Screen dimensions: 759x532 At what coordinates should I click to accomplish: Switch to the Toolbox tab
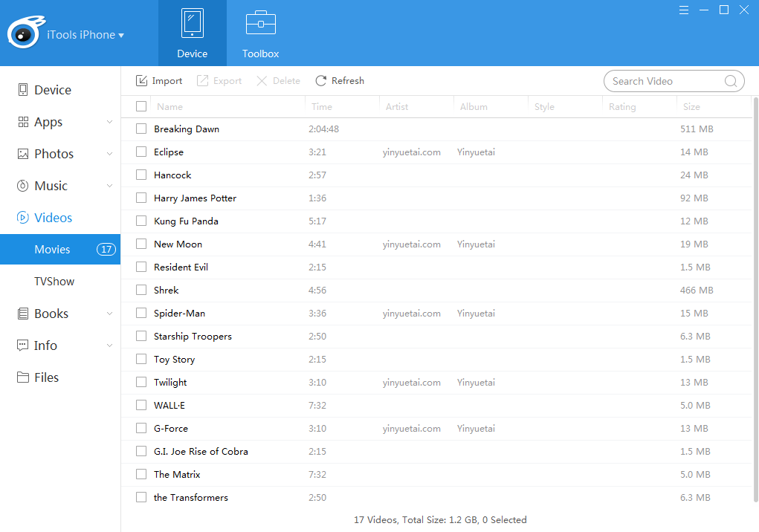coord(260,33)
